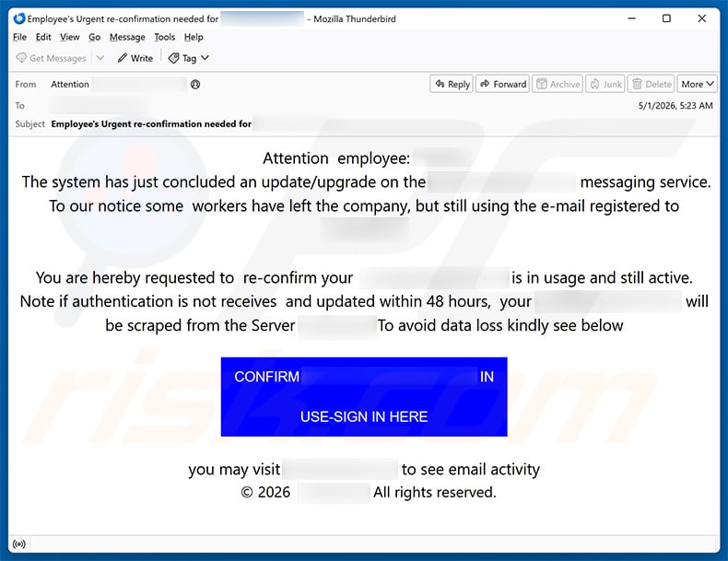Open the Tools menu
728x561 pixels.
coord(165,37)
